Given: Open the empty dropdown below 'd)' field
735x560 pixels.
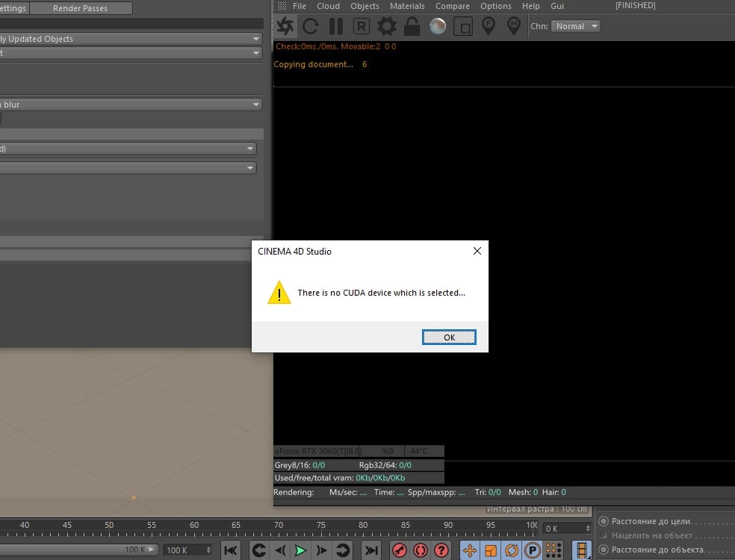Looking at the screenshot, I should pyautogui.click(x=128, y=168).
